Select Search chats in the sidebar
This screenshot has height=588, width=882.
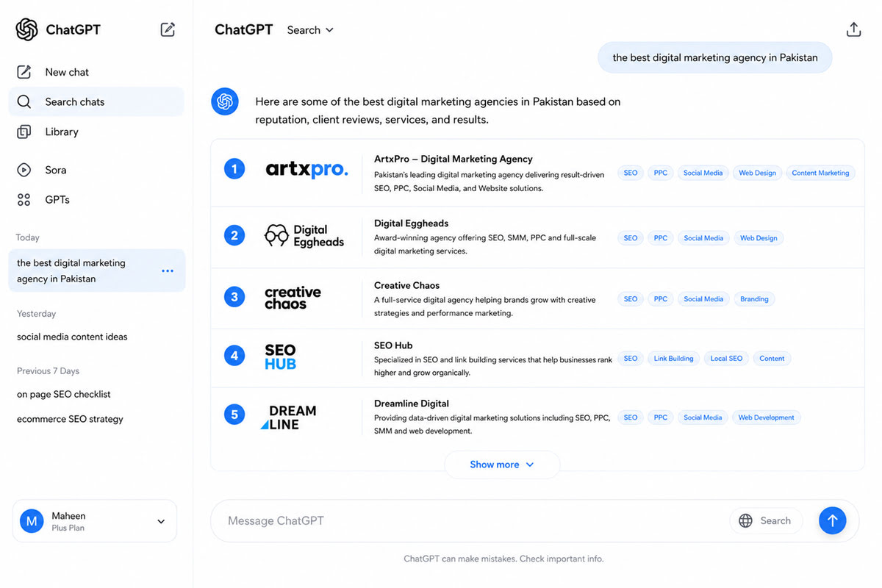[x=96, y=101]
